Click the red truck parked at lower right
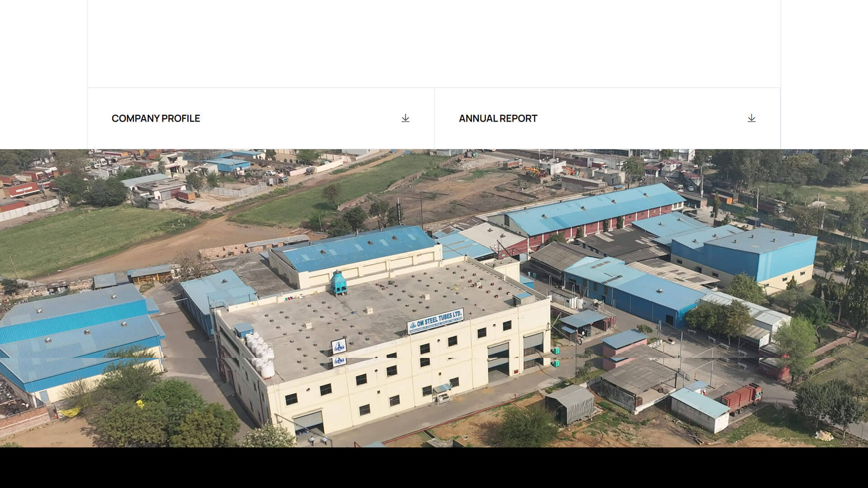The image size is (868, 488). (742, 399)
